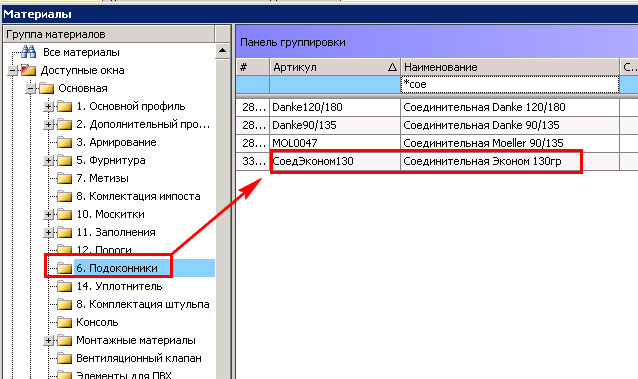Screen dimensions: 638x379
Task: Click the Панель группировки area label
Action: (293, 42)
